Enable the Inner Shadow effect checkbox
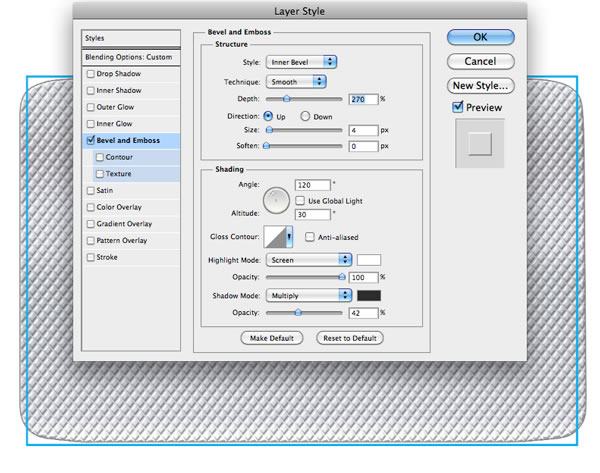600x473 pixels. pos(91,91)
